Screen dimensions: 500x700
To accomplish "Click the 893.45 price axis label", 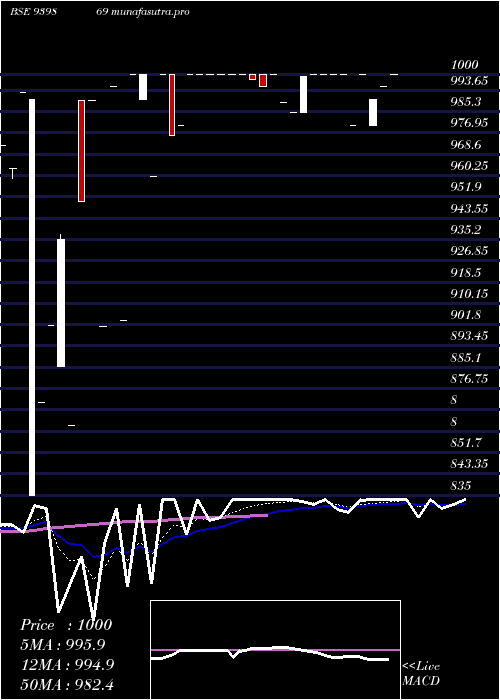I will [x=469, y=336].
